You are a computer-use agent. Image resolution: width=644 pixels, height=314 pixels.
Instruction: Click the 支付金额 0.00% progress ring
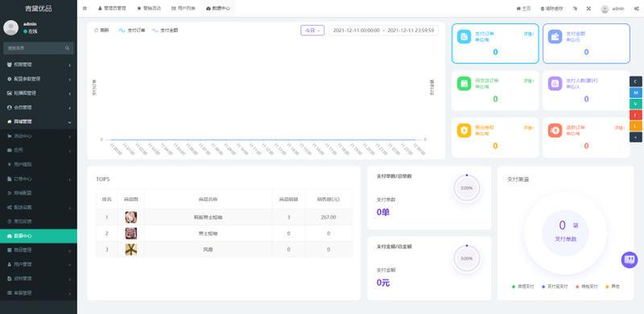[467, 259]
